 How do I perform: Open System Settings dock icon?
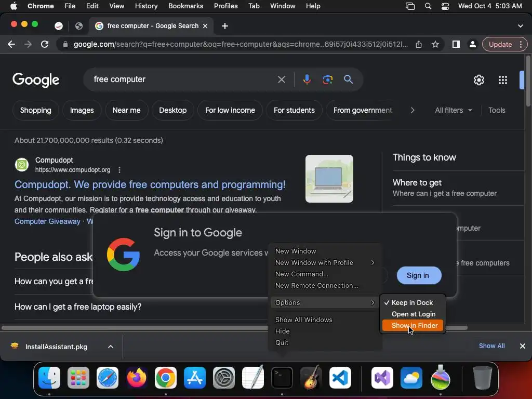pyautogui.click(x=224, y=378)
